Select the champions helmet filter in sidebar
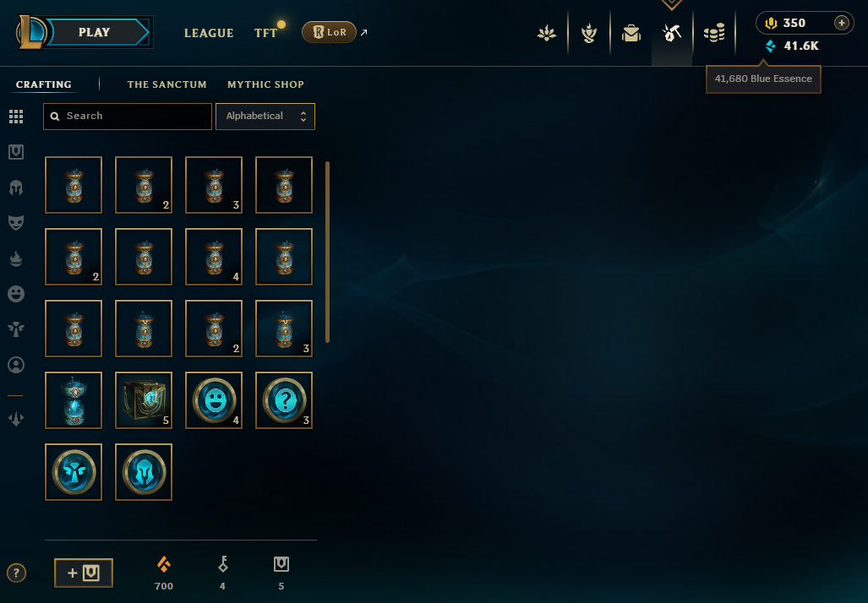This screenshot has width=868, height=603. point(16,187)
